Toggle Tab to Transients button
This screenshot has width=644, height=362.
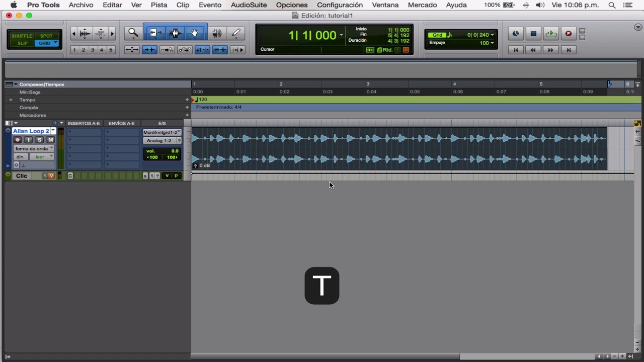[x=149, y=50]
